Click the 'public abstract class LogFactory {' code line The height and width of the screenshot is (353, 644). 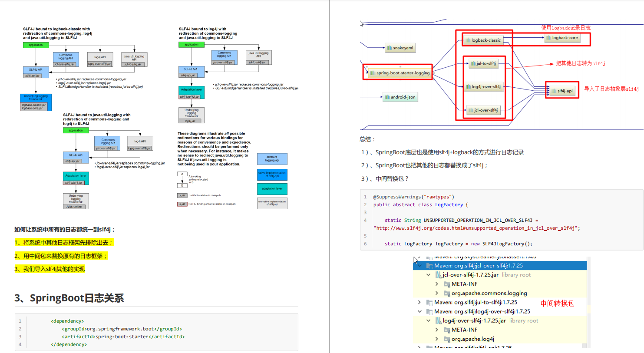pyautogui.click(x=421, y=205)
